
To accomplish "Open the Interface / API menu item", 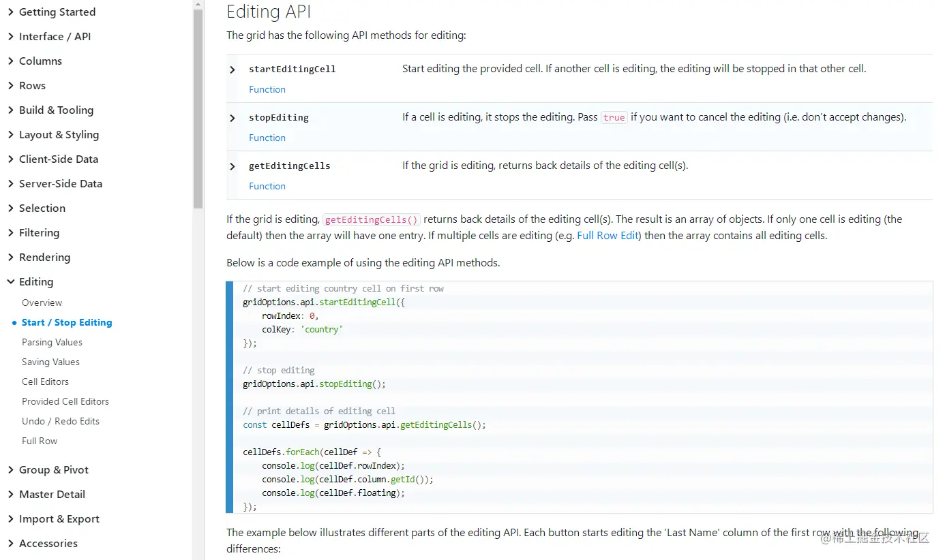I will click(55, 37).
